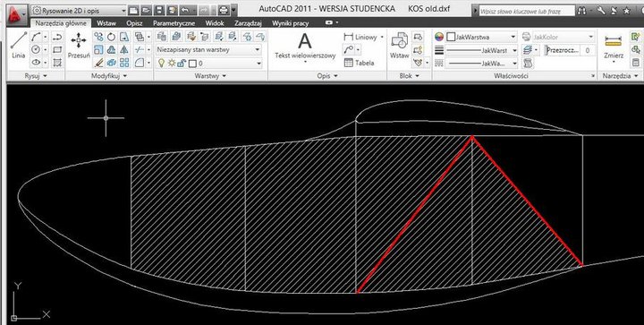This screenshot has height=325, width=644.
Task: Toggle the layer on/off lightbulb icon
Action: click(162, 64)
